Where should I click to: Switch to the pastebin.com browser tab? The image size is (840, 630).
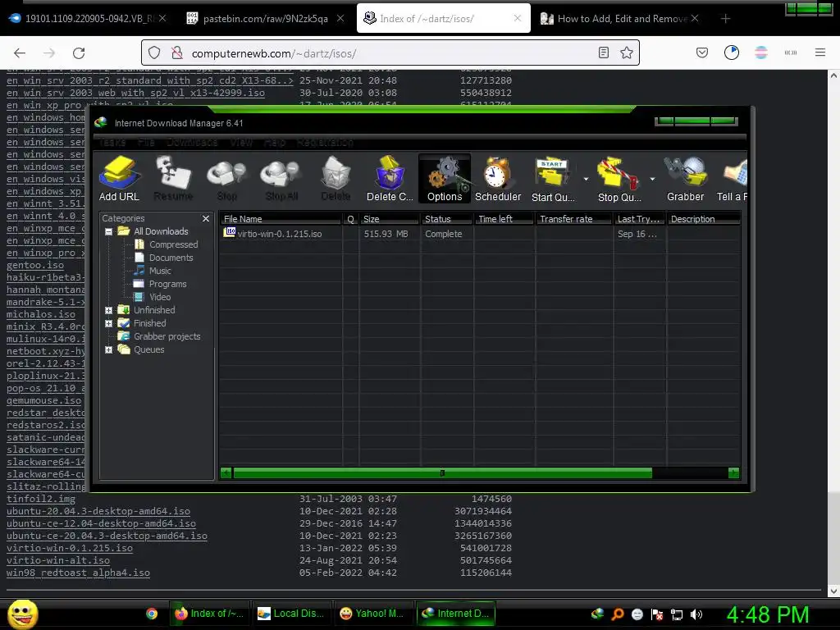tap(265, 19)
